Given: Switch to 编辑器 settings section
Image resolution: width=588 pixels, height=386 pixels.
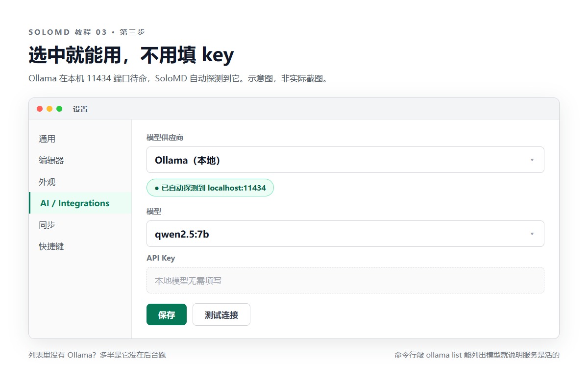Looking at the screenshot, I should pos(80,160).
